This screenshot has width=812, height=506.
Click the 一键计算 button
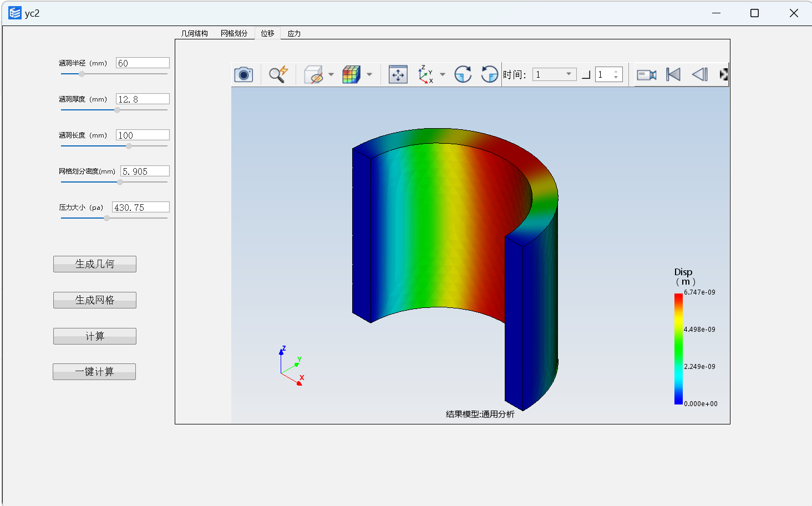pos(94,372)
